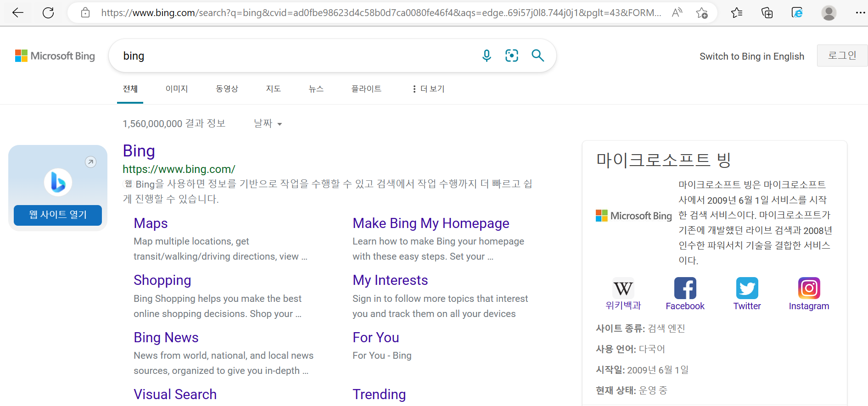Open the Bing News sublink
The width and height of the screenshot is (868, 406).
coord(166,338)
